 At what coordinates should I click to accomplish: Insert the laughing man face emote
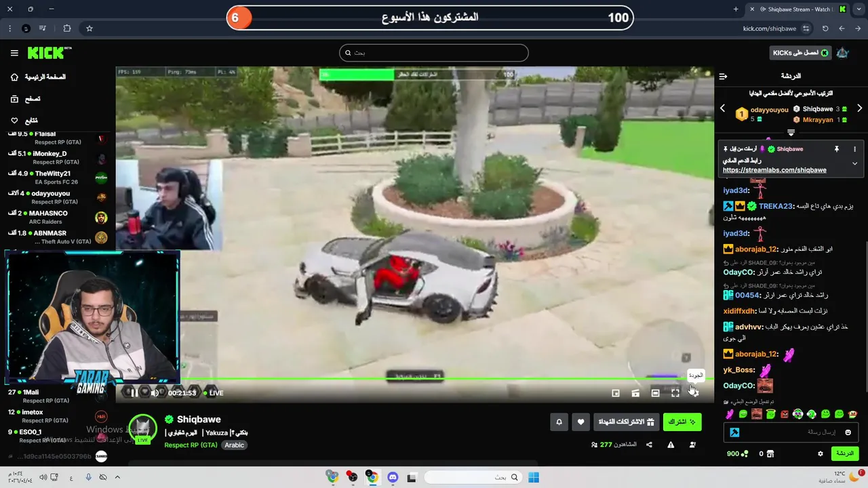pos(757,414)
